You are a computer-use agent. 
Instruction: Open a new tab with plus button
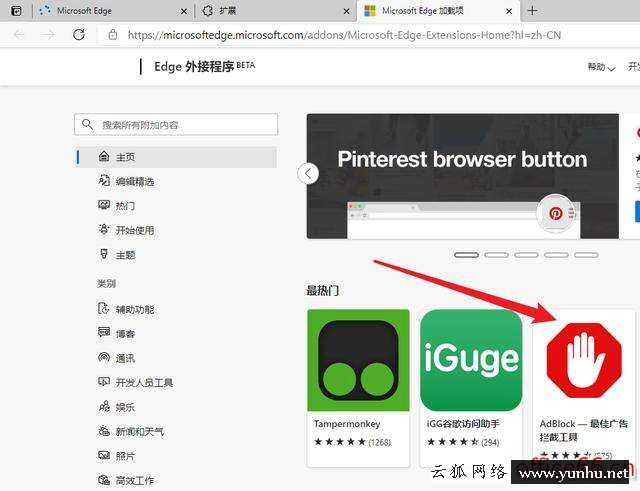click(532, 11)
